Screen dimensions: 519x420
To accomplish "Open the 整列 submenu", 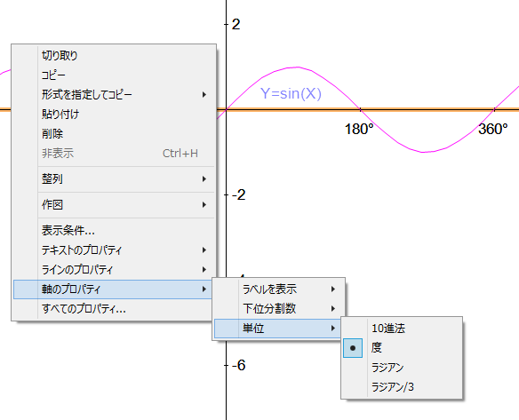I will [x=113, y=178].
